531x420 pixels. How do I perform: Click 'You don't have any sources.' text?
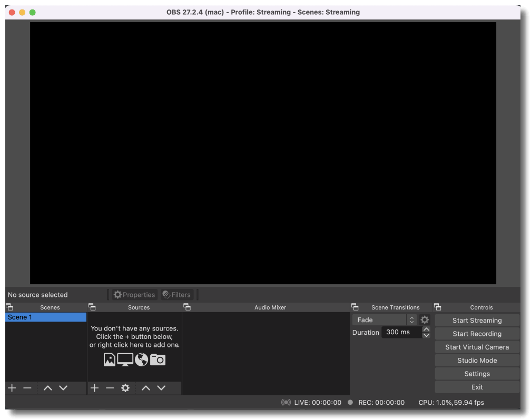134,328
